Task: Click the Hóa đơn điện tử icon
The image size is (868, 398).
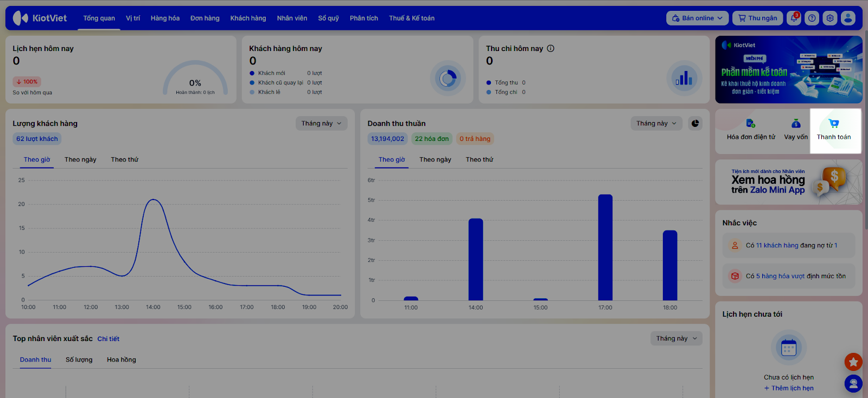Action: pyautogui.click(x=750, y=124)
